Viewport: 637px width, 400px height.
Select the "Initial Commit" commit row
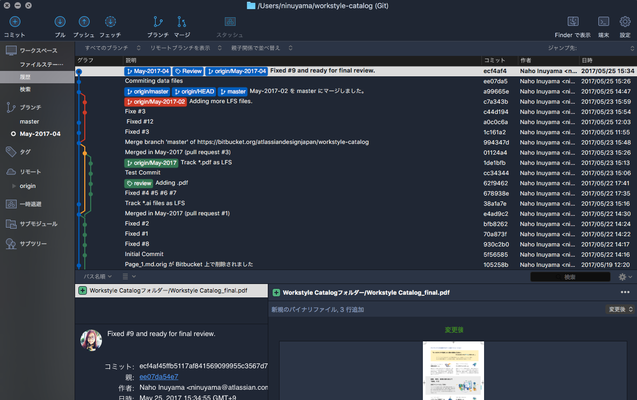point(356,254)
